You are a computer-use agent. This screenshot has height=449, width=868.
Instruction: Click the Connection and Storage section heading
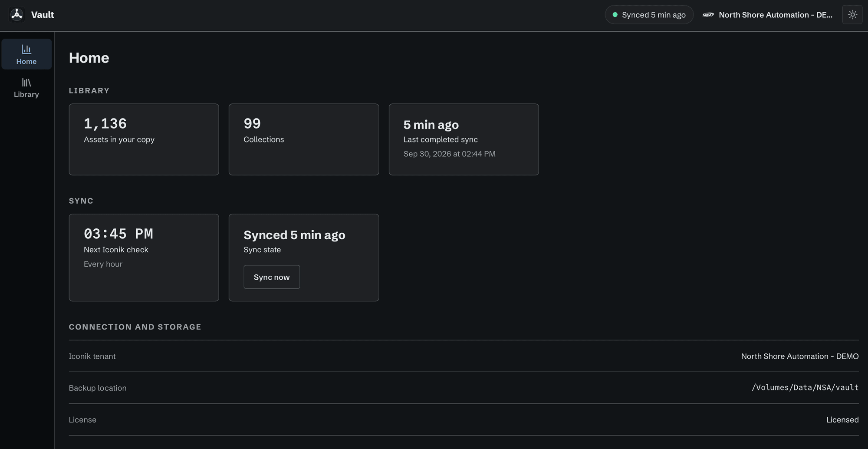click(135, 327)
